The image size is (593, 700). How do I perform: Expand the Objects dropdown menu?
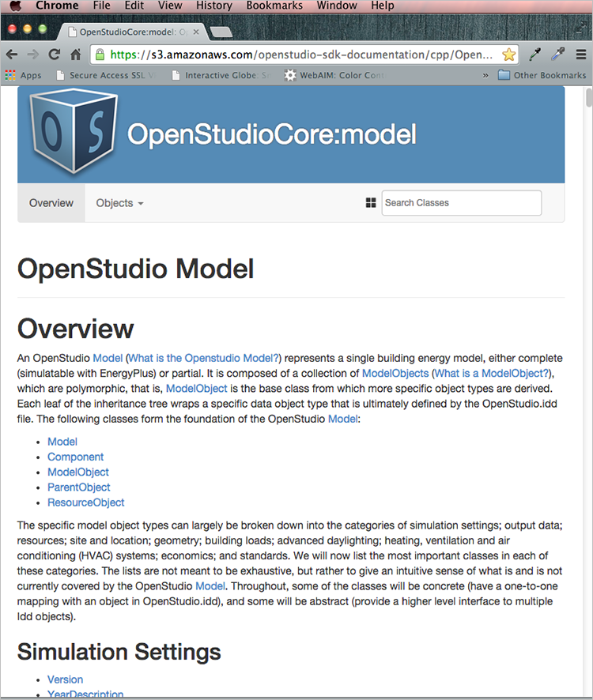119,203
